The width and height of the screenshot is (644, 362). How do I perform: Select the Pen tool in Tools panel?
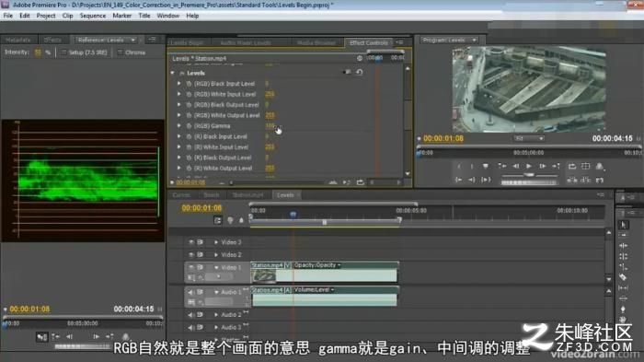tap(623, 309)
